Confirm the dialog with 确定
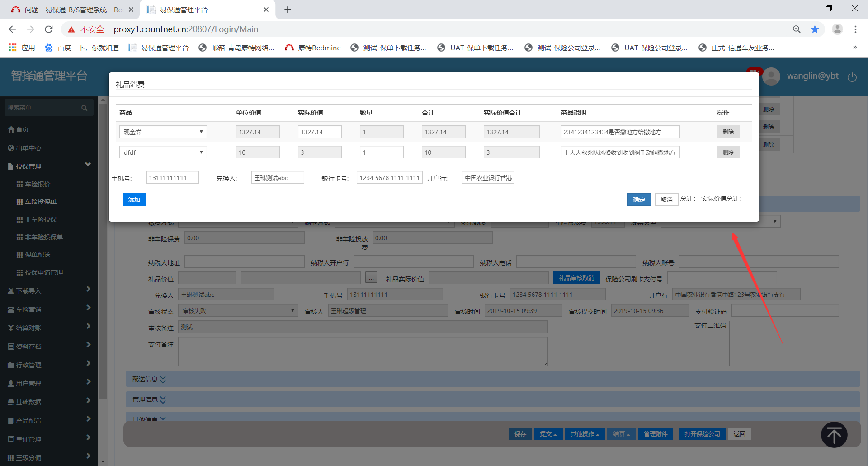 click(639, 200)
